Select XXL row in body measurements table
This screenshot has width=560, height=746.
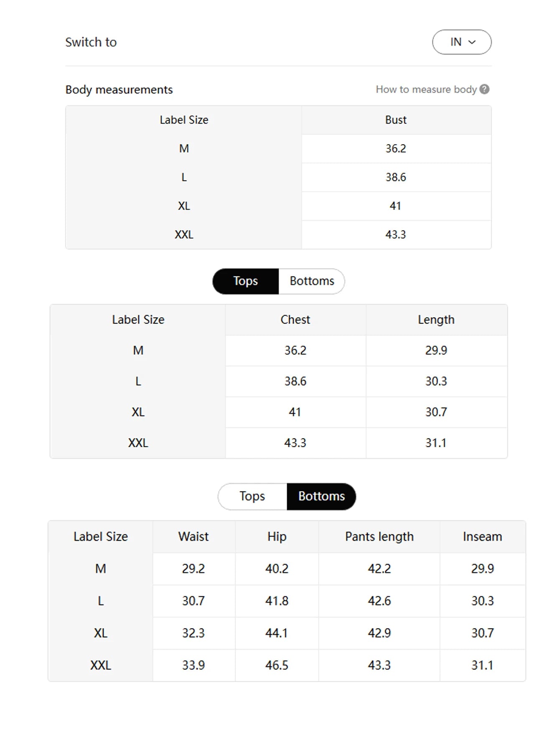point(278,235)
